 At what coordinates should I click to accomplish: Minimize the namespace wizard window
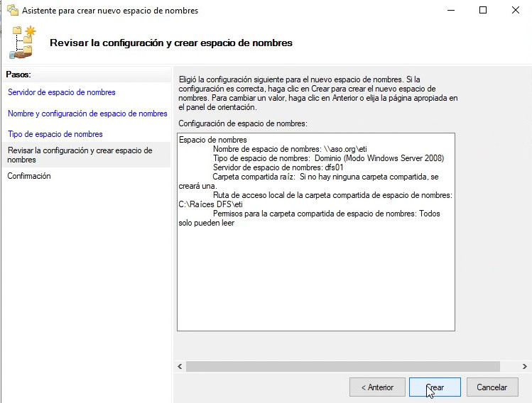click(x=450, y=11)
